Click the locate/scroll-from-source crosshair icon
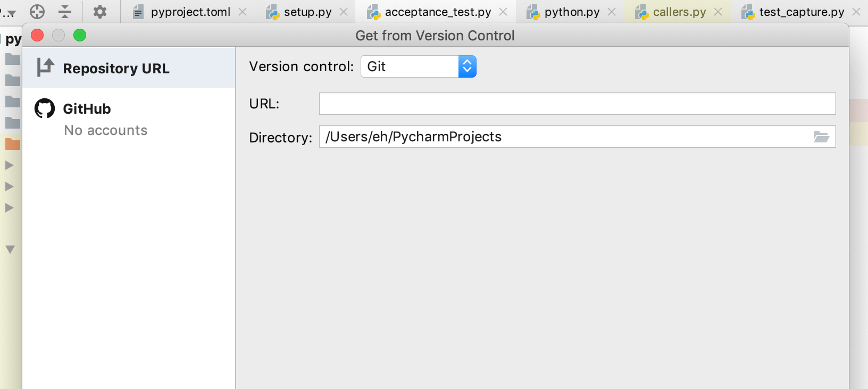 37,11
